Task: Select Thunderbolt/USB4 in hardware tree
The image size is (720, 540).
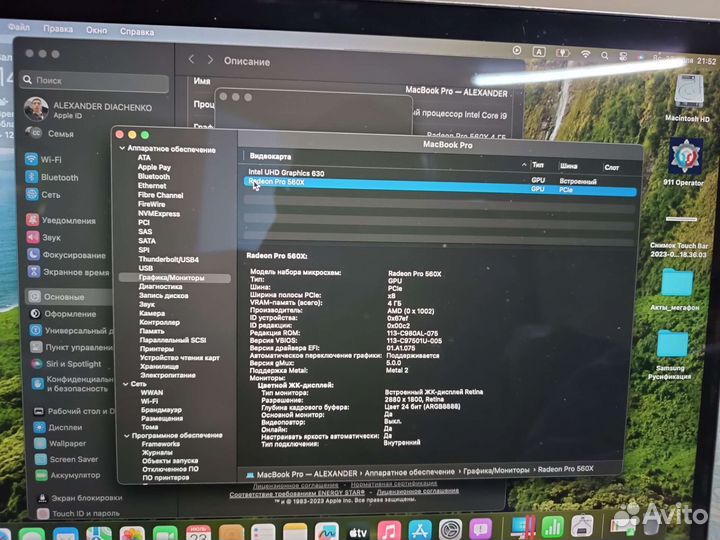Action: coord(169,259)
